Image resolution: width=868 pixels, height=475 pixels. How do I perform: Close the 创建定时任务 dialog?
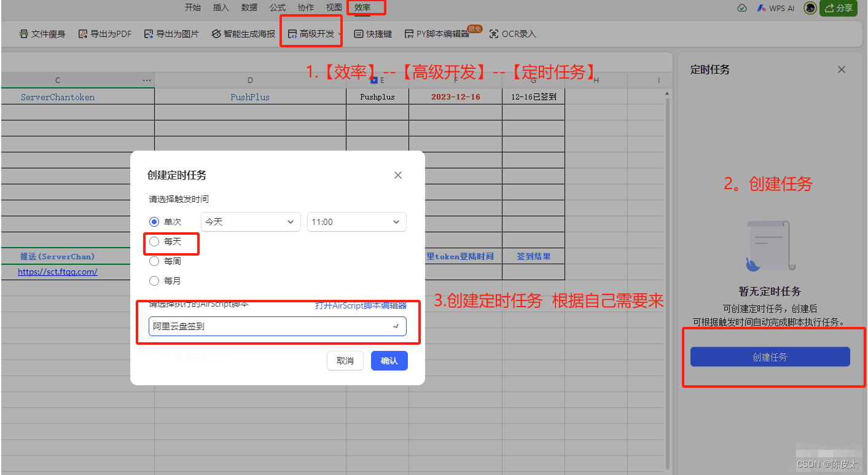[398, 175]
